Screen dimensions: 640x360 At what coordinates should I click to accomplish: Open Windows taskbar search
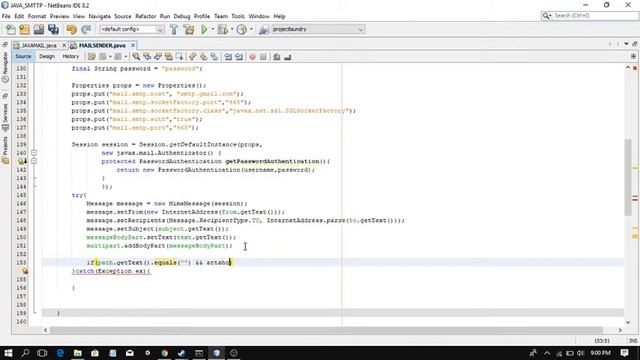(25, 353)
